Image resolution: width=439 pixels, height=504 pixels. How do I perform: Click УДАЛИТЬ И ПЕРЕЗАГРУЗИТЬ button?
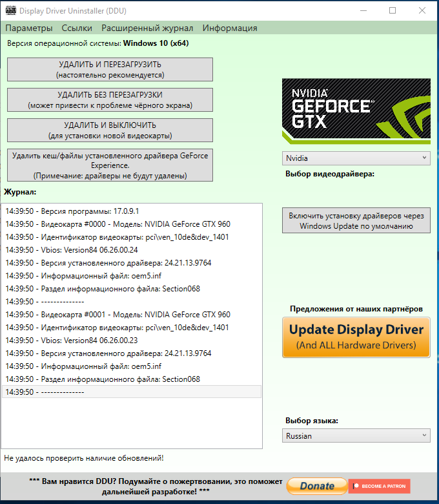(x=110, y=69)
